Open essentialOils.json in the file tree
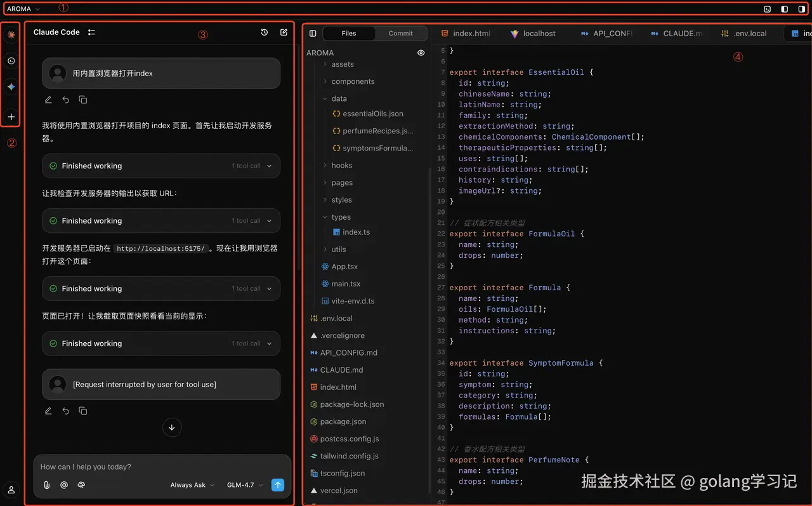Screen dimensions: 812x506 pos(367,114)
